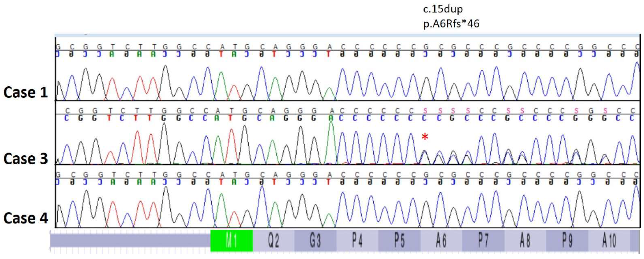
Task: Select the Q2 amino acid box
Action: (273, 241)
